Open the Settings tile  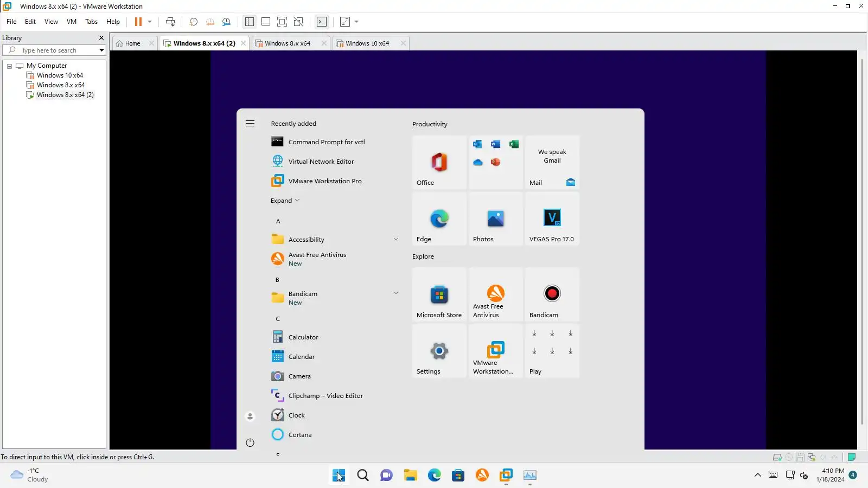click(439, 351)
